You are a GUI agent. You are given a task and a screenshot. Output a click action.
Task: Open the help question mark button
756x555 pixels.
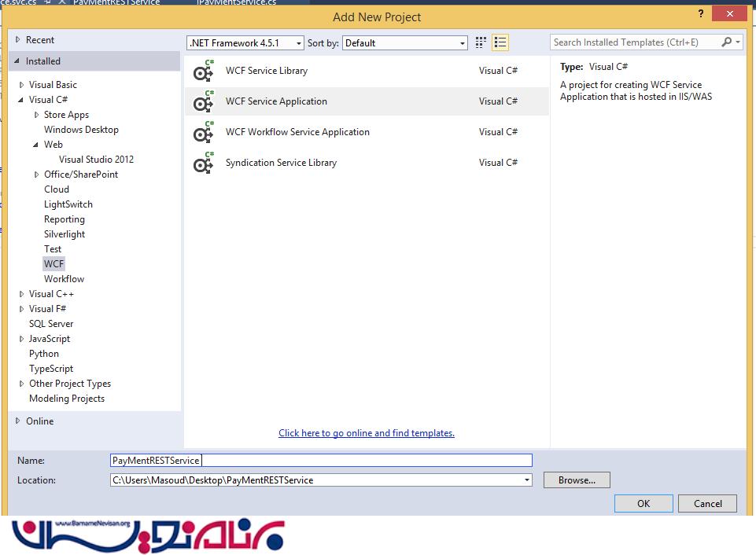(700, 14)
